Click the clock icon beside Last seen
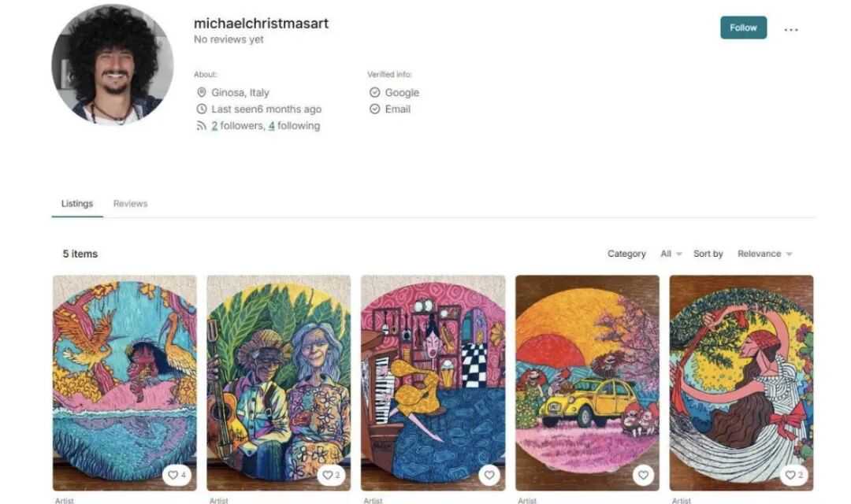851x504 pixels. [202, 109]
